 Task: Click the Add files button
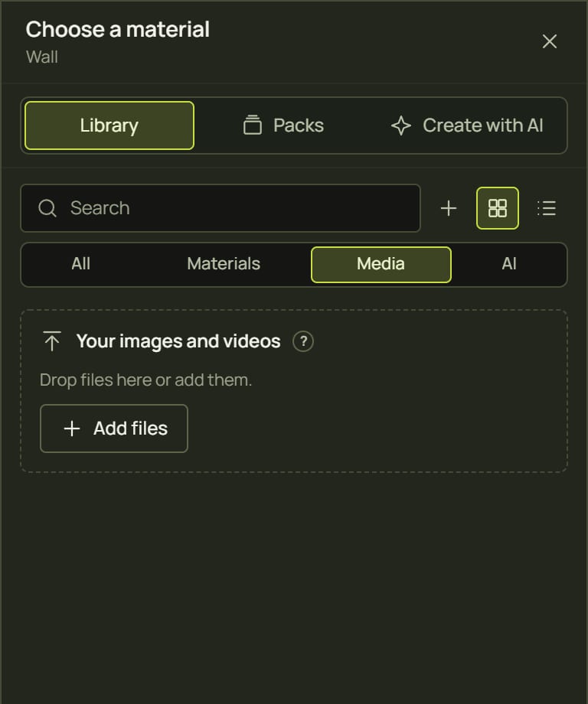(113, 429)
